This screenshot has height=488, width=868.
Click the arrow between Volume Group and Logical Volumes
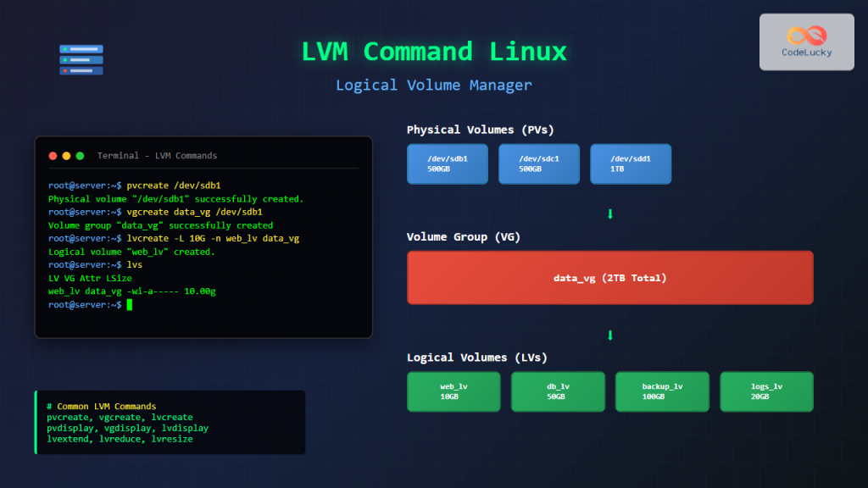point(609,334)
